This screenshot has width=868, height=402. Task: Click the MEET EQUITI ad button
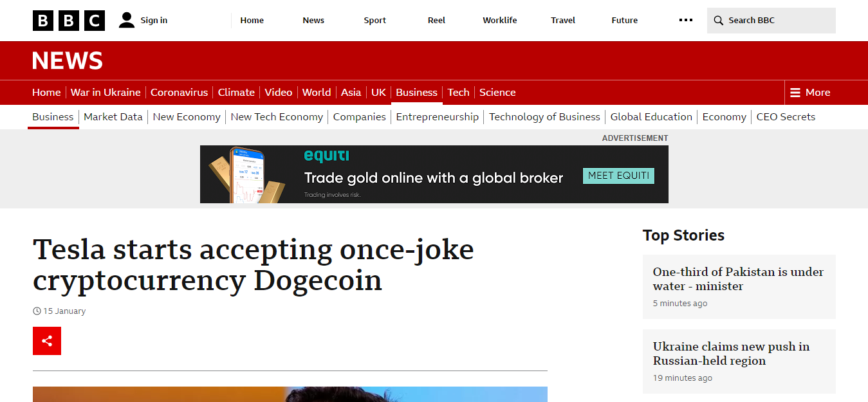point(618,176)
